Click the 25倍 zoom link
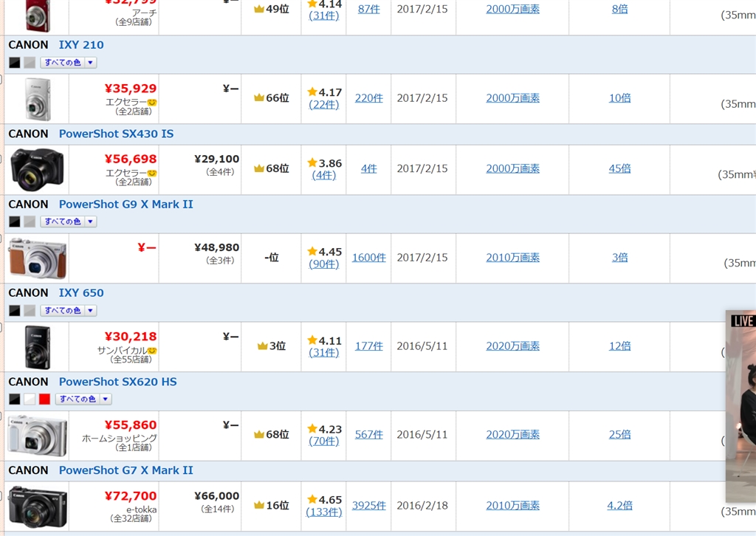The image size is (756, 536). [619, 435]
